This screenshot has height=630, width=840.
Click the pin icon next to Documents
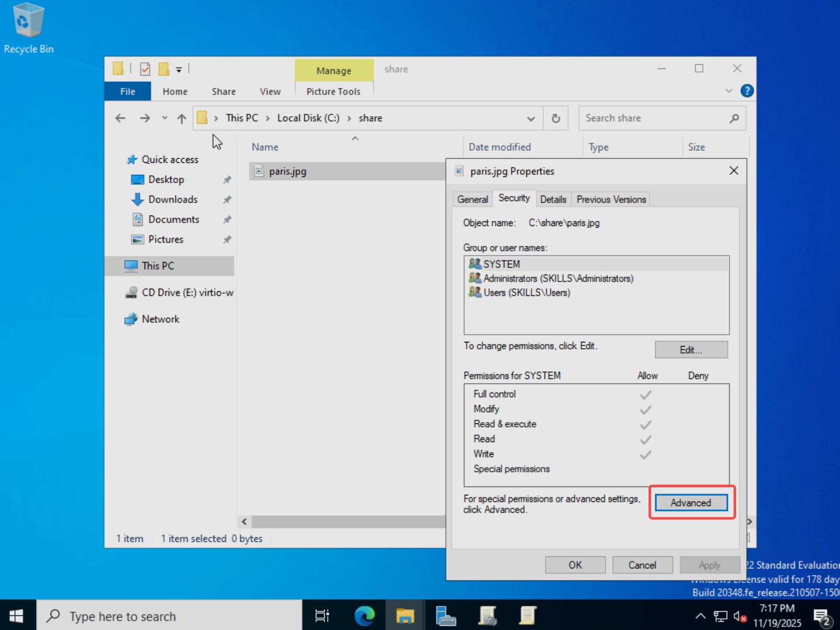click(227, 220)
